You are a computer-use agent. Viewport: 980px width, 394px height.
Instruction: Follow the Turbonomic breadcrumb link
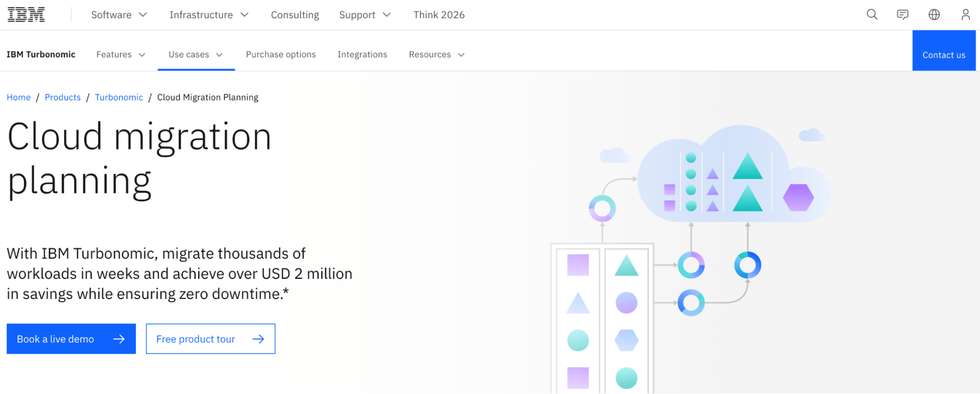(x=119, y=97)
